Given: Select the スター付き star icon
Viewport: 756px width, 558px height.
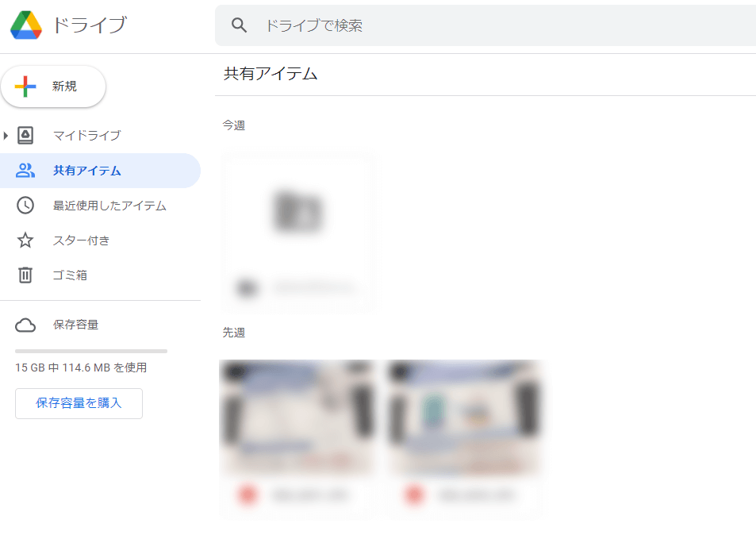Looking at the screenshot, I should (25, 241).
